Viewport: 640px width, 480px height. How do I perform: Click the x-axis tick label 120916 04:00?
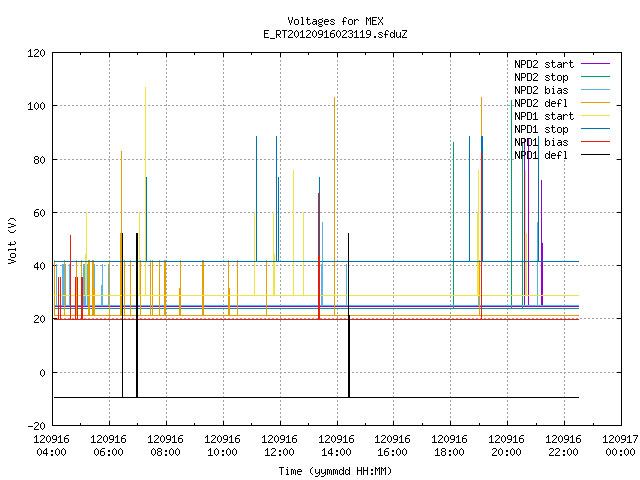pos(51,446)
